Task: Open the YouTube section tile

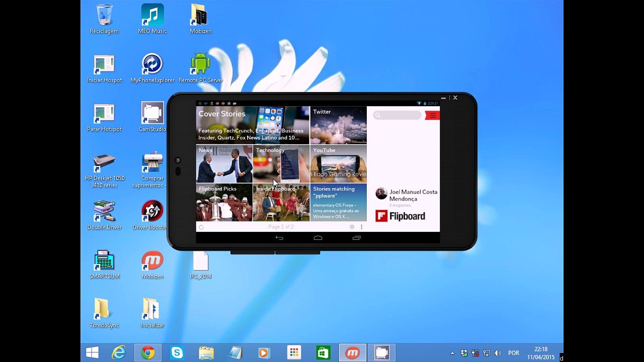Action: pos(338,164)
